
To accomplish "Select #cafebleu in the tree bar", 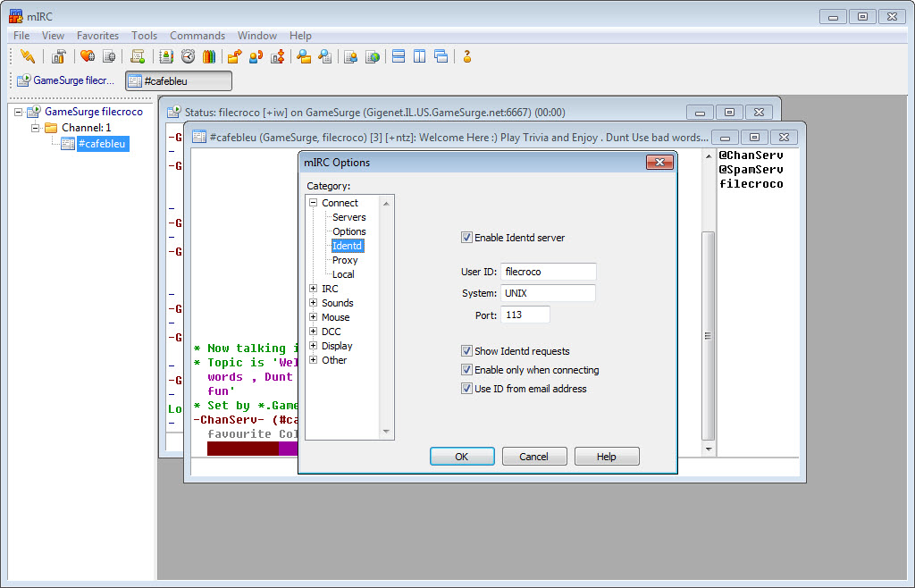I will [x=102, y=144].
